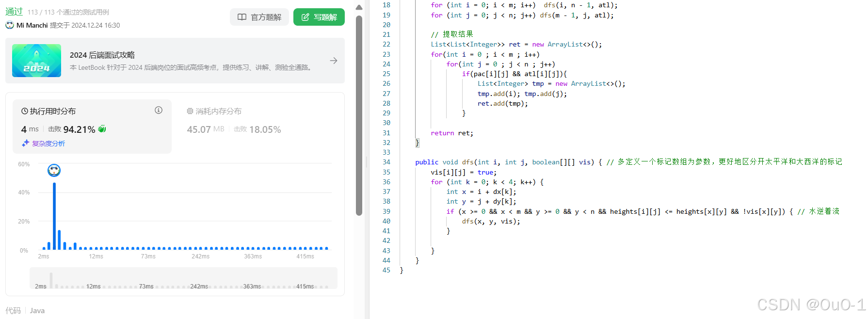Image resolution: width=868 pixels, height=319 pixels.
Task: Click the dfs(x, y, vis); call
Action: (x=491, y=221)
